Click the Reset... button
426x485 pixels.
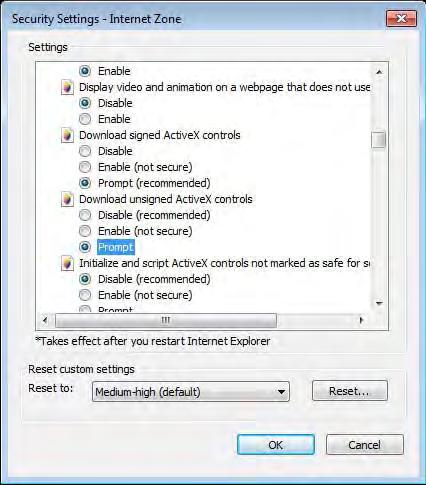[350, 391]
